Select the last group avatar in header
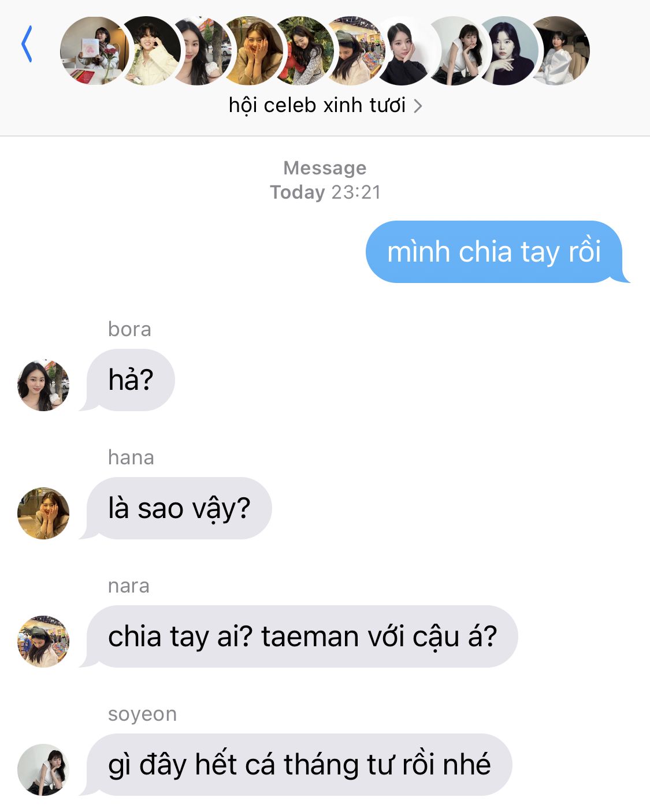The image size is (650, 812). point(559,51)
